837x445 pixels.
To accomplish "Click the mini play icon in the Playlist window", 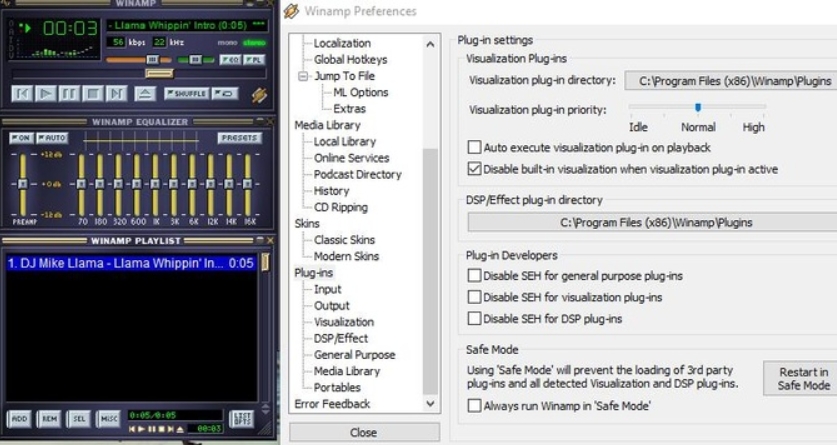I will coord(141,429).
